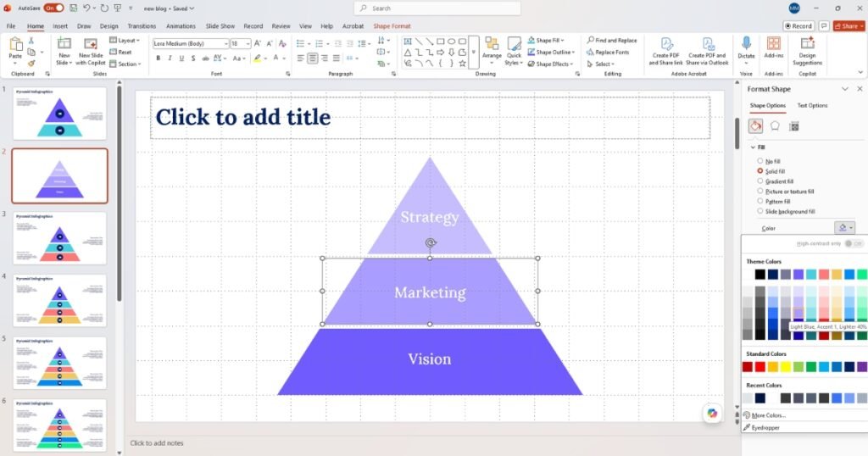Select the Format Painter brush icon
This screenshot has width=868, height=456.
coord(31,64)
